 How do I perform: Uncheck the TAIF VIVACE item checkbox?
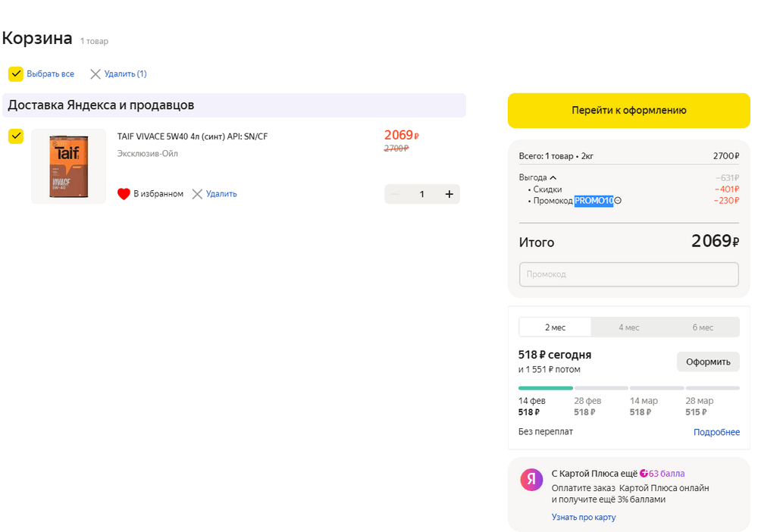[x=16, y=136]
